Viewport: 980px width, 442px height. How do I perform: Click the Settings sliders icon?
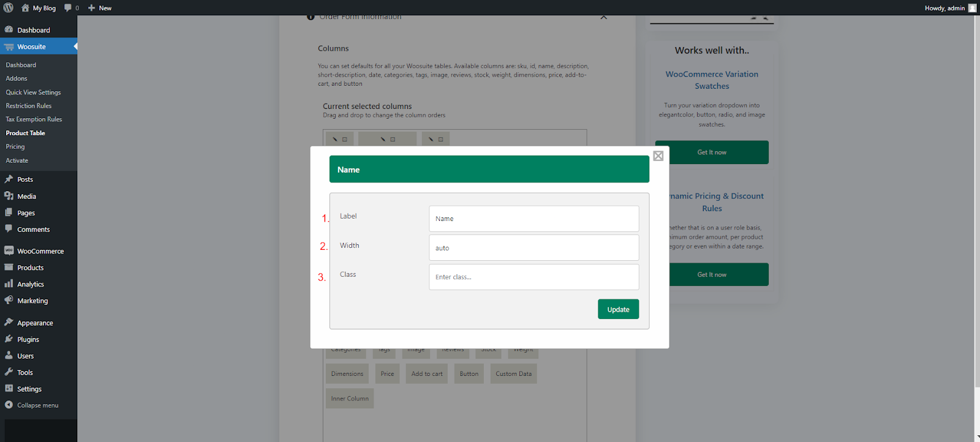9,388
